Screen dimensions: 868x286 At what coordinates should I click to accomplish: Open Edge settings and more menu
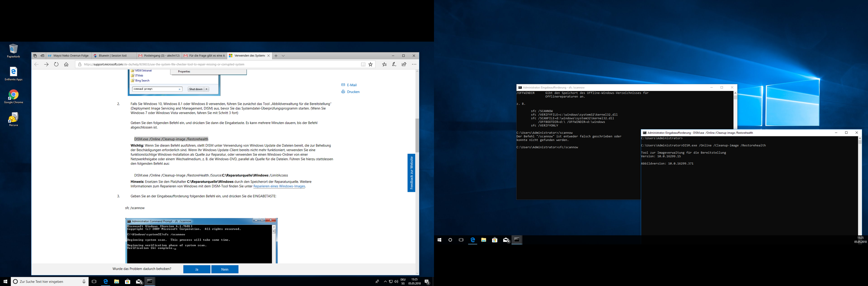tap(414, 65)
